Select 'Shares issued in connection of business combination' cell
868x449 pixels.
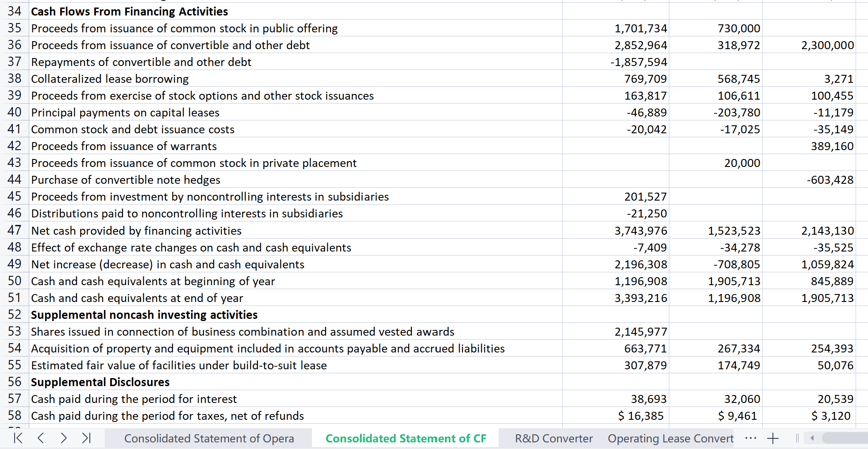(x=296, y=331)
